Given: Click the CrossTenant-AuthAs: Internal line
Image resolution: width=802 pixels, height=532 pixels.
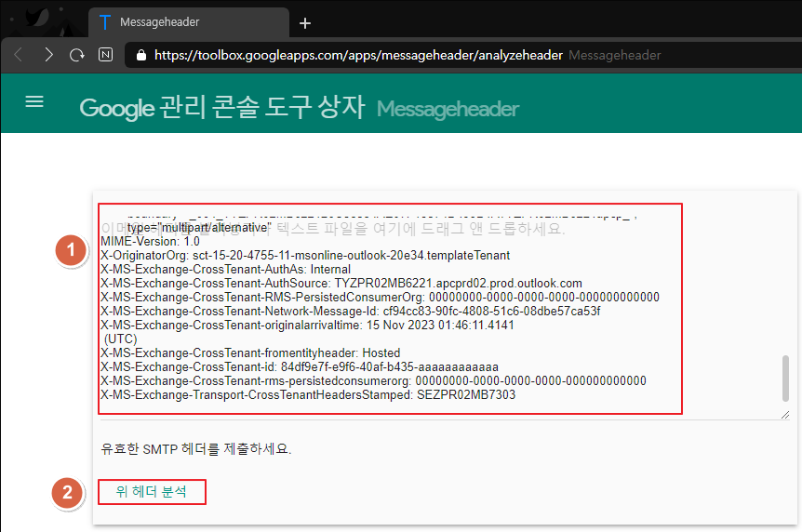Looking at the screenshot, I should tap(225, 270).
